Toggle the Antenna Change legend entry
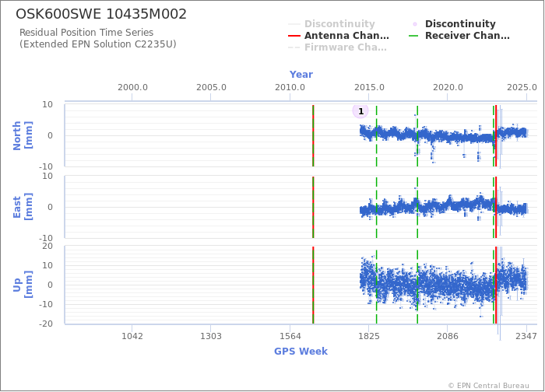The image size is (545, 392). [339, 36]
